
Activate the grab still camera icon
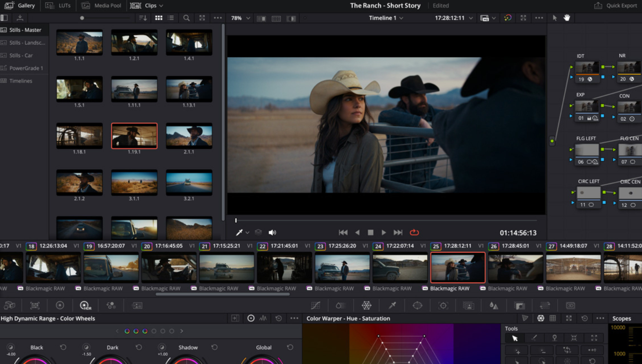click(x=20, y=18)
